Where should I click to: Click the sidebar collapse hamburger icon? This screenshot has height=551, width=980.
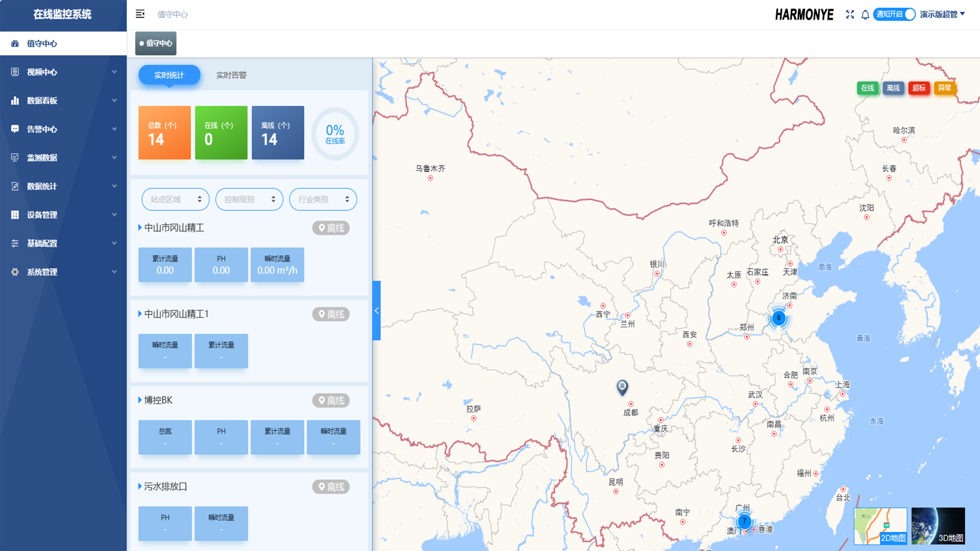click(x=140, y=14)
